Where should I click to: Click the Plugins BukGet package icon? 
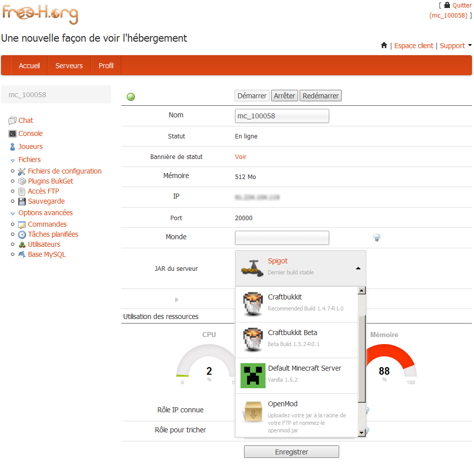22,182
